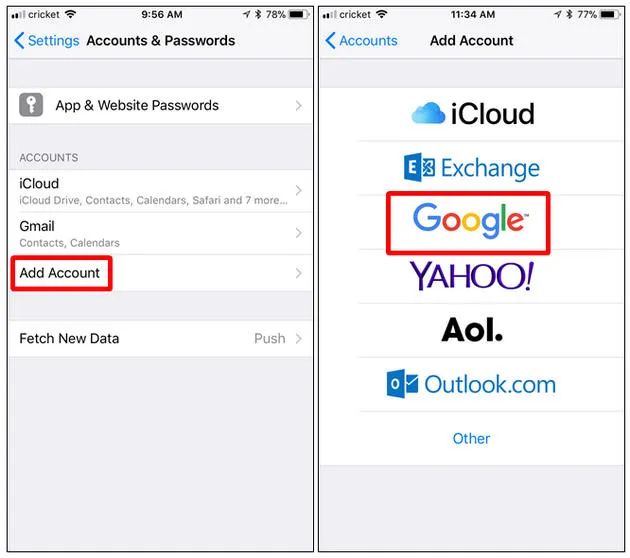Open Fetch New Data Push setting
Image resolution: width=630 pixels, height=558 pixels.
160,338
